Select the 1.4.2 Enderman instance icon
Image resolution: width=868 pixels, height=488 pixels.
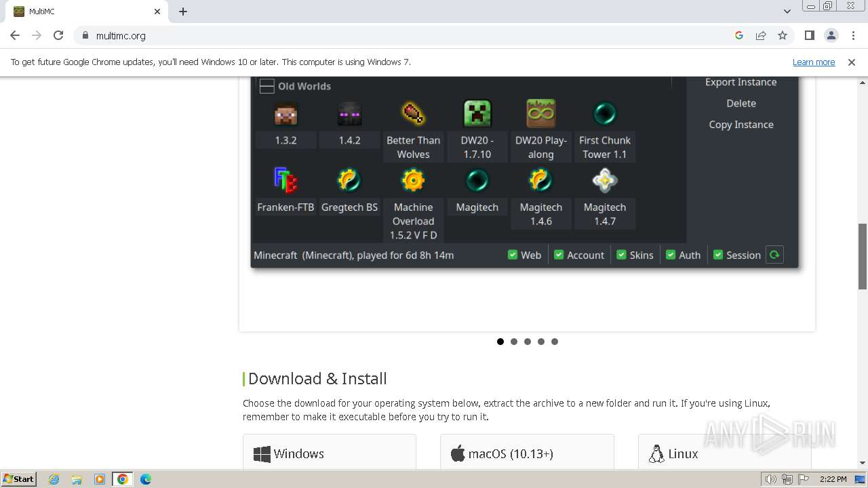click(349, 114)
